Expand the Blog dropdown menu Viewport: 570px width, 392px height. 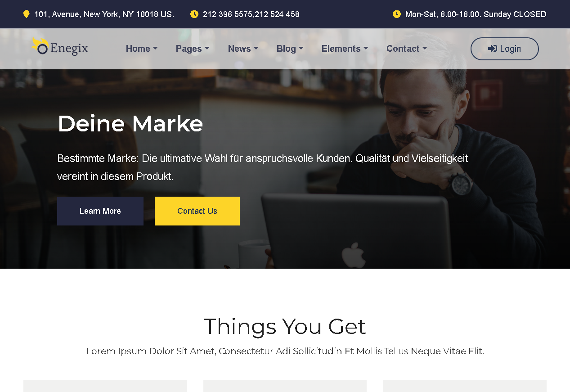point(290,49)
